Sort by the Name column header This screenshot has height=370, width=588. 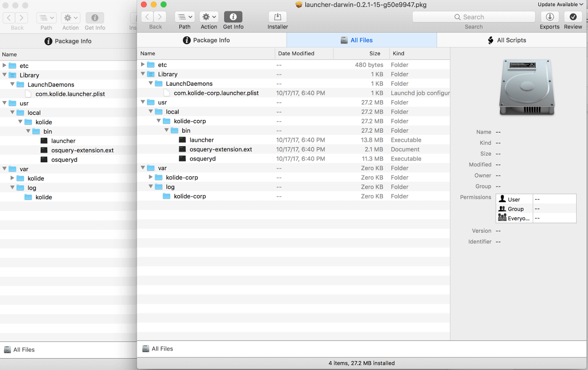pos(206,53)
